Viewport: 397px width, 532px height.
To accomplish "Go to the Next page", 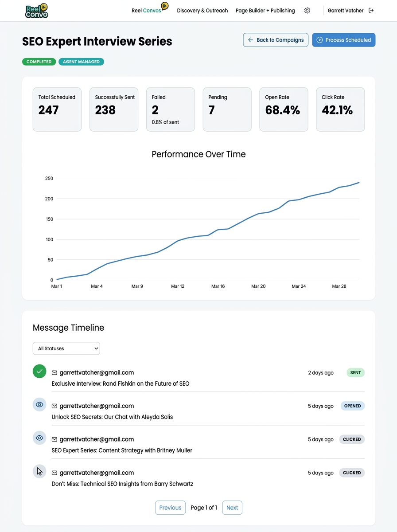I will [232, 508].
